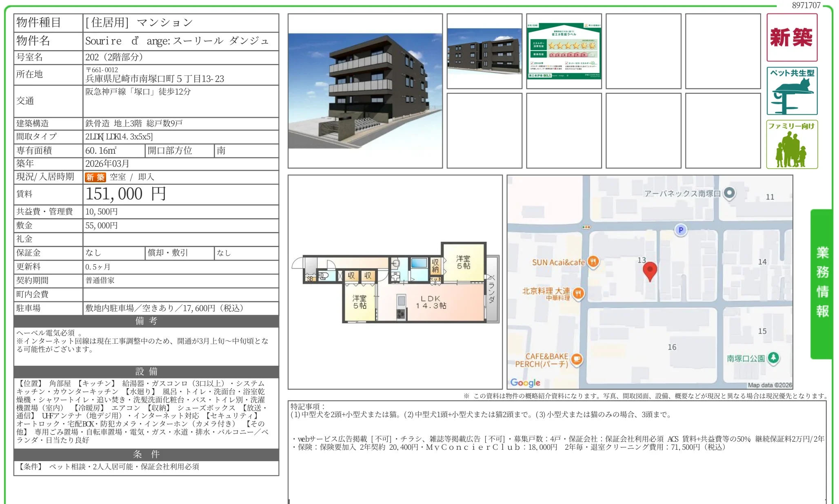Screen dimensions: 839x504
Task: Click the 北京料理 大連 restaurant marker
Action: coord(578,293)
